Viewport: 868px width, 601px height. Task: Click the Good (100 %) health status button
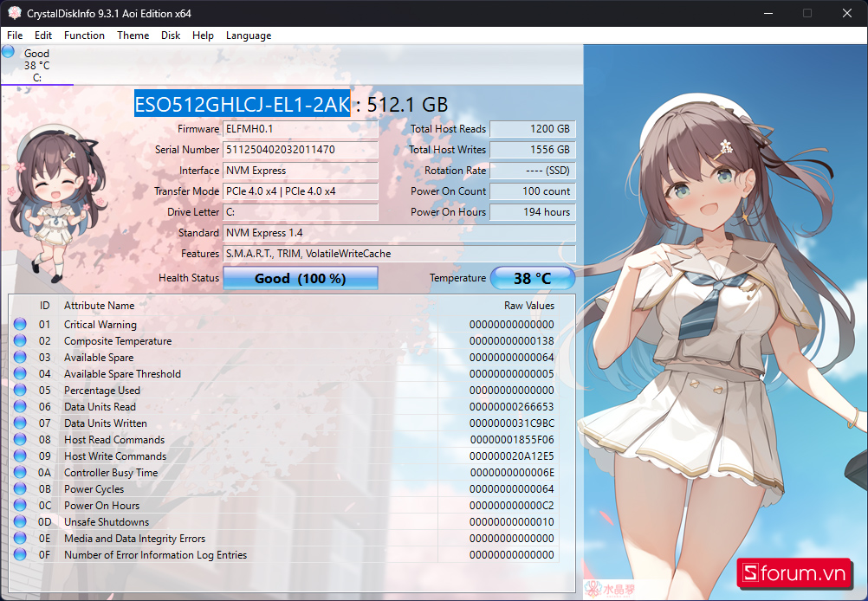pyautogui.click(x=301, y=278)
